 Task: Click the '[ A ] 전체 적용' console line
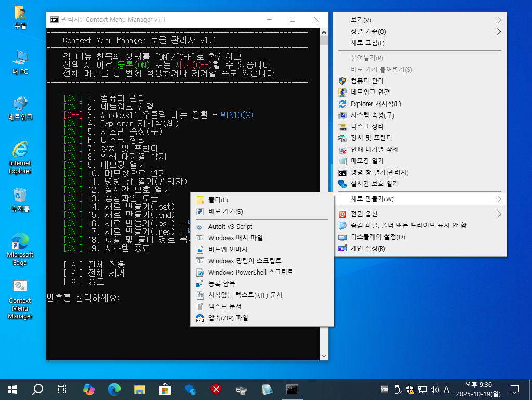point(95,265)
